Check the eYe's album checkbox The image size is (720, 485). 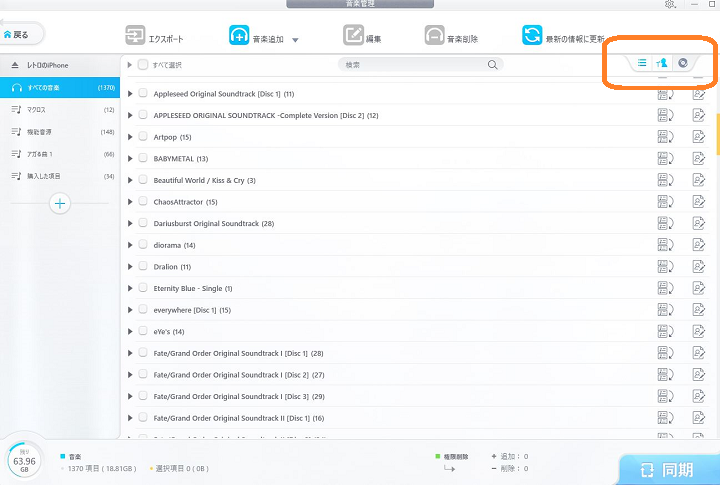pyautogui.click(x=143, y=331)
